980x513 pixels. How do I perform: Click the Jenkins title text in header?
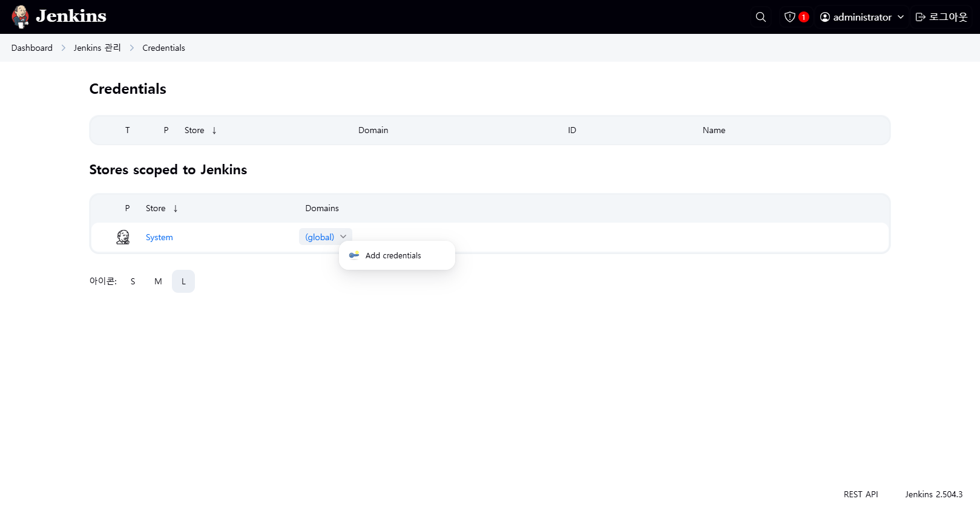click(71, 16)
